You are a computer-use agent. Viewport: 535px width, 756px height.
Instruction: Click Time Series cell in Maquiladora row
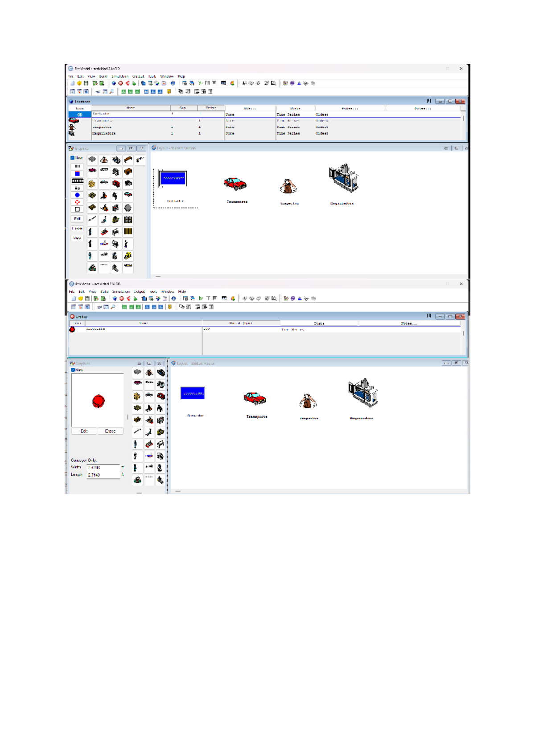(x=295, y=133)
